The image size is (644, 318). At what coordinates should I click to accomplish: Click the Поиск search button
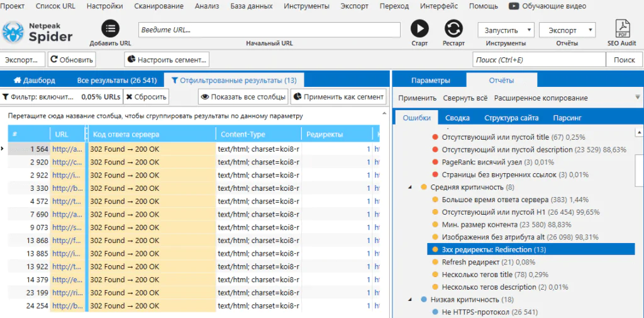coord(625,60)
